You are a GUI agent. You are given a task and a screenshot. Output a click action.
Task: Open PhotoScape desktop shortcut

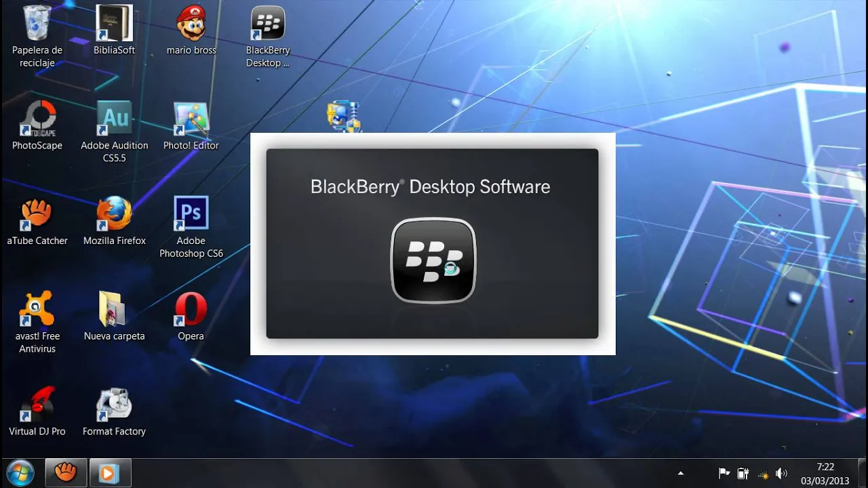[37, 126]
